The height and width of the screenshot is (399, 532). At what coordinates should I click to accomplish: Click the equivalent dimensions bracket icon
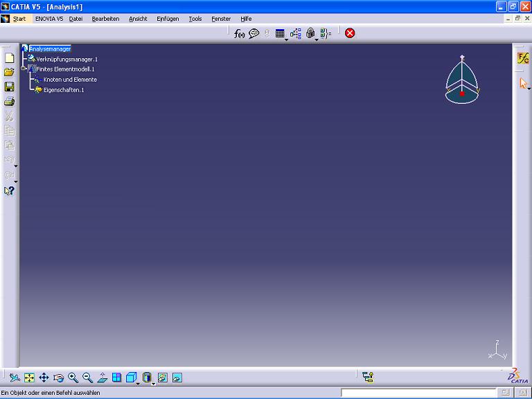tap(326, 33)
